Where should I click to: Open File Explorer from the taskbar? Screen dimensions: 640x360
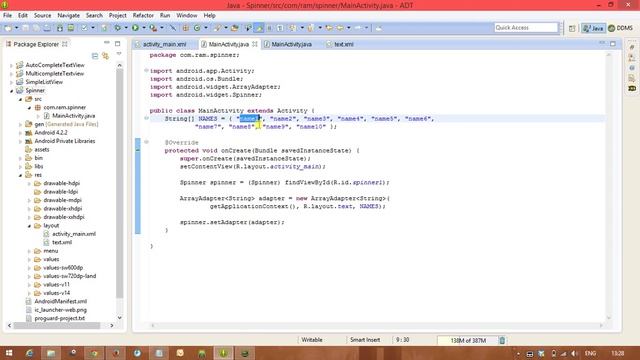click(x=51, y=353)
